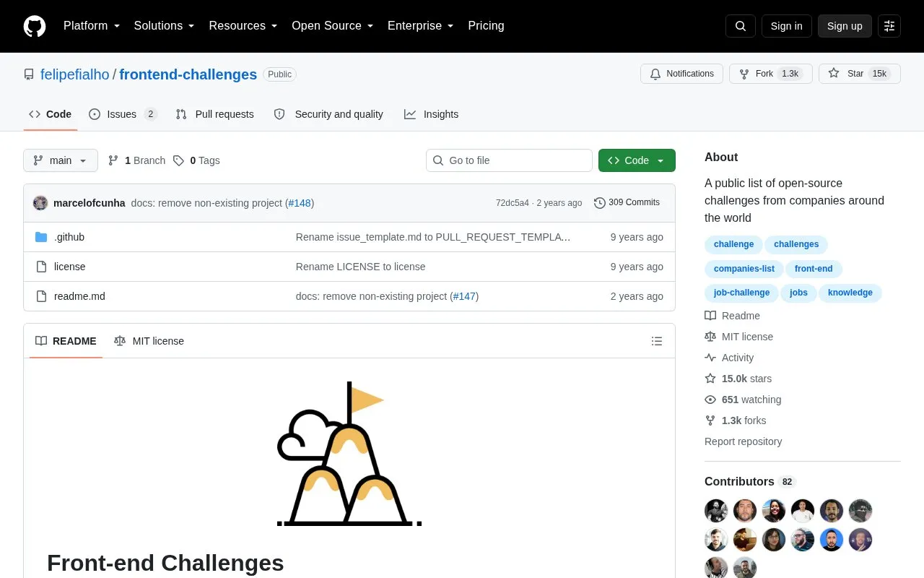View the 15.0k stars link
Image resolution: width=924 pixels, height=578 pixels.
tap(738, 379)
